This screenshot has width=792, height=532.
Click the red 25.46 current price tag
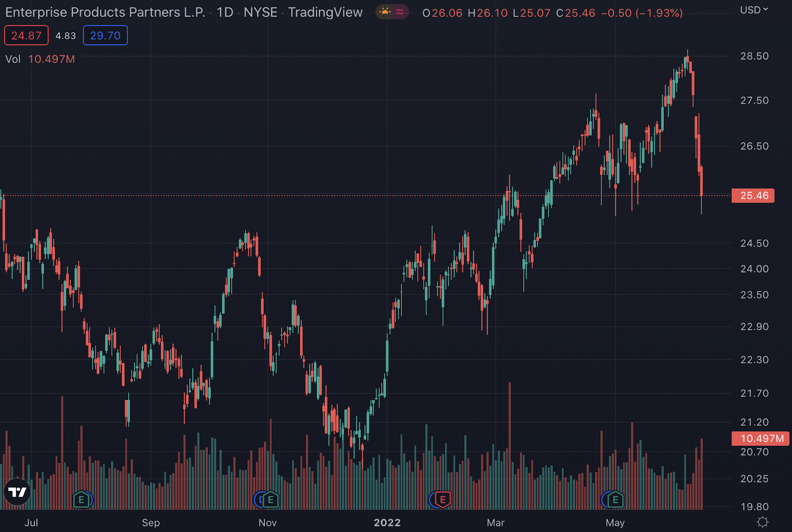tap(753, 195)
